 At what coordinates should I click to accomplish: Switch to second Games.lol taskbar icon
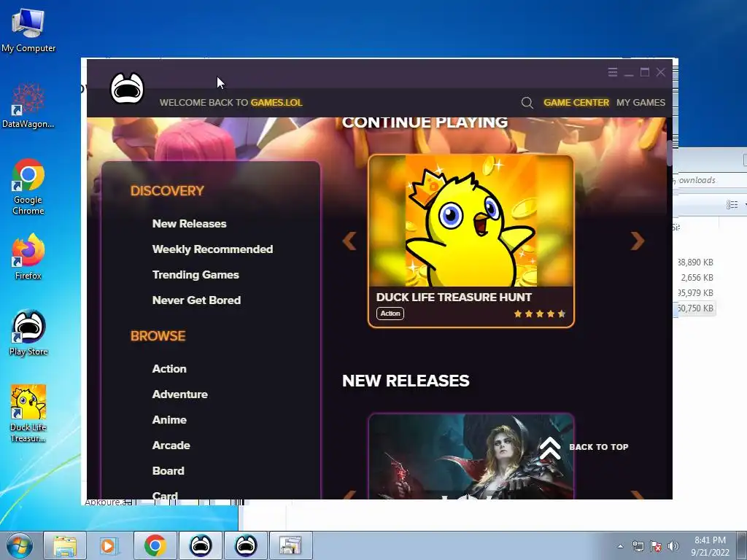246,545
